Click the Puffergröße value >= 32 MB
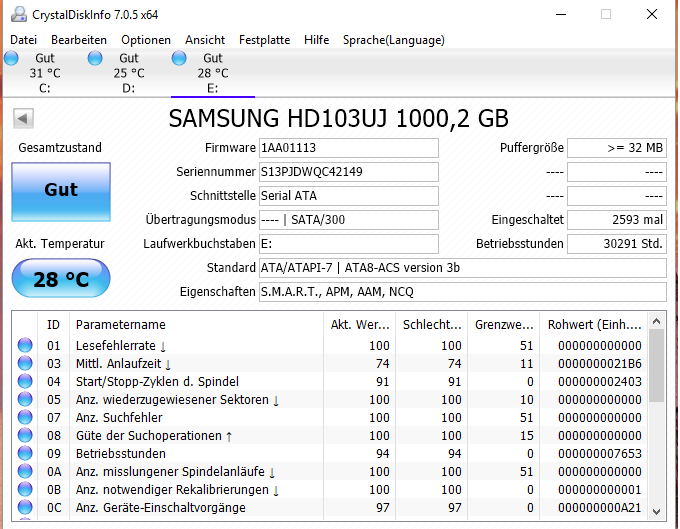This screenshot has height=529, width=680. click(x=617, y=148)
